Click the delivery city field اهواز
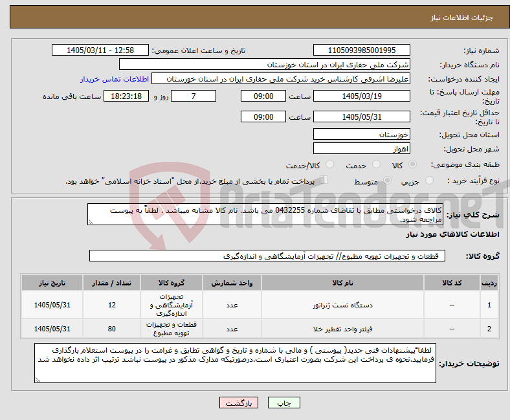 pos(361,149)
